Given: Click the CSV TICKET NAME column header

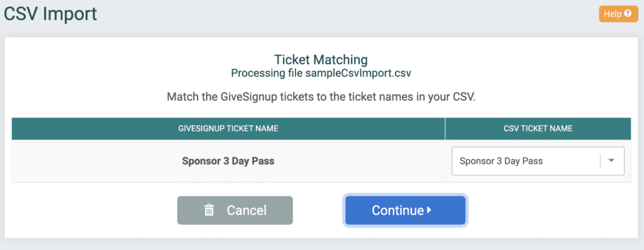Looking at the screenshot, I should [538, 128].
